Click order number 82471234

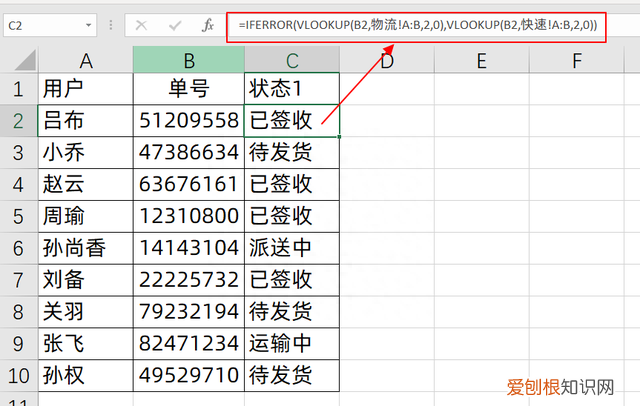coord(189,344)
